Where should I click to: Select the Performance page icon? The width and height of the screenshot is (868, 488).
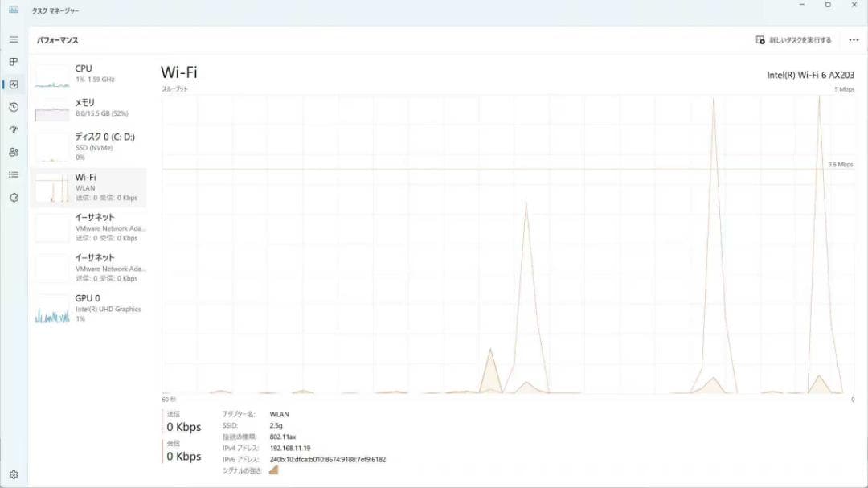(x=14, y=84)
